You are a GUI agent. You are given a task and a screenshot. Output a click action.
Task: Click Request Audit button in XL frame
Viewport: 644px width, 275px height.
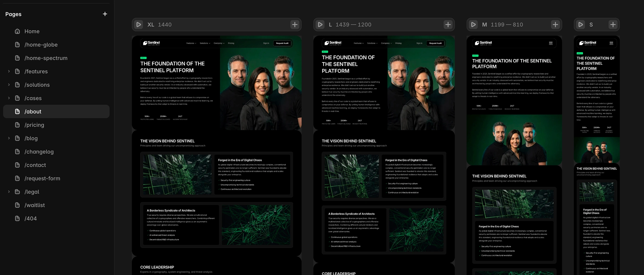(282, 43)
